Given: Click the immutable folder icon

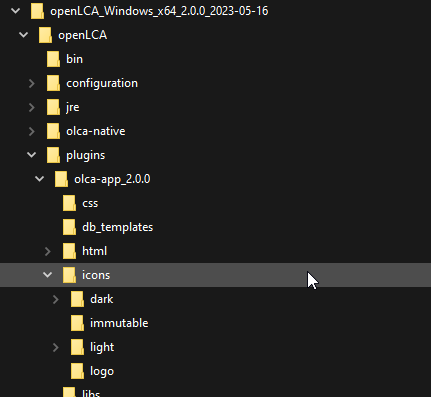Looking at the screenshot, I should pyautogui.click(x=77, y=323).
